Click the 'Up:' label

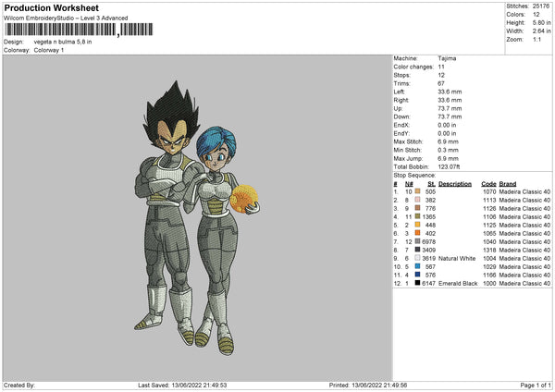(x=398, y=108)
